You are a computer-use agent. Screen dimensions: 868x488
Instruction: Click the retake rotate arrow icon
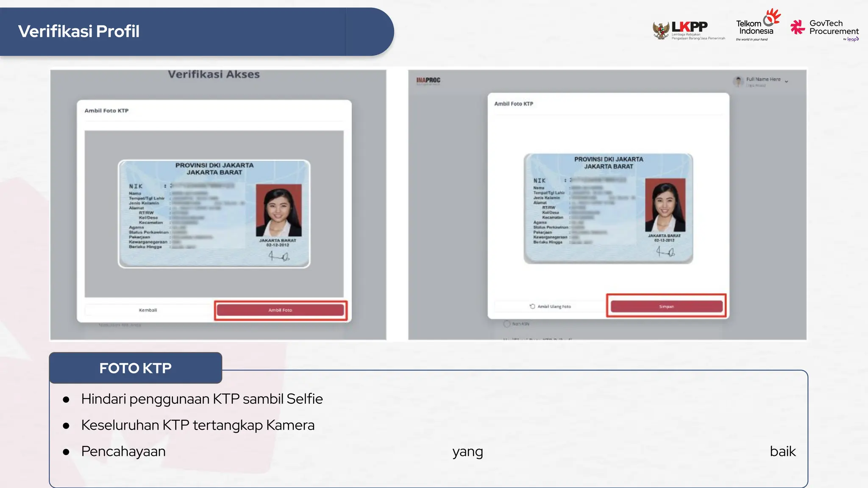[532, 306]
